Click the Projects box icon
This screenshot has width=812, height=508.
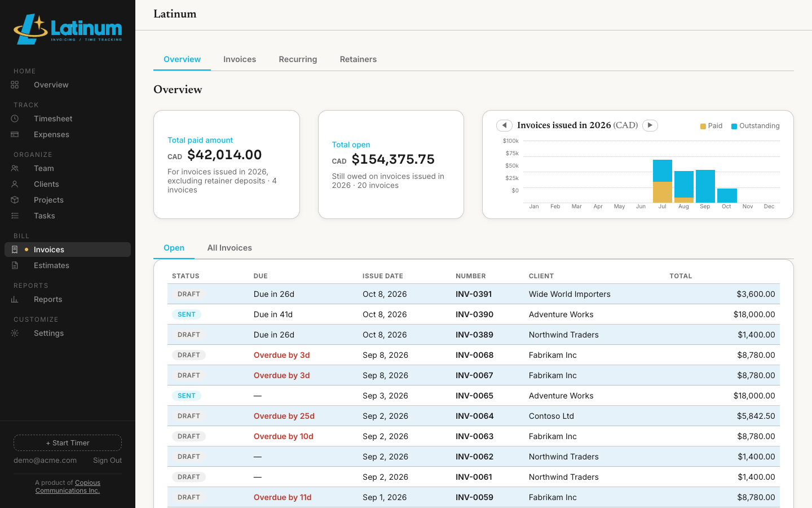click(15, 200)
